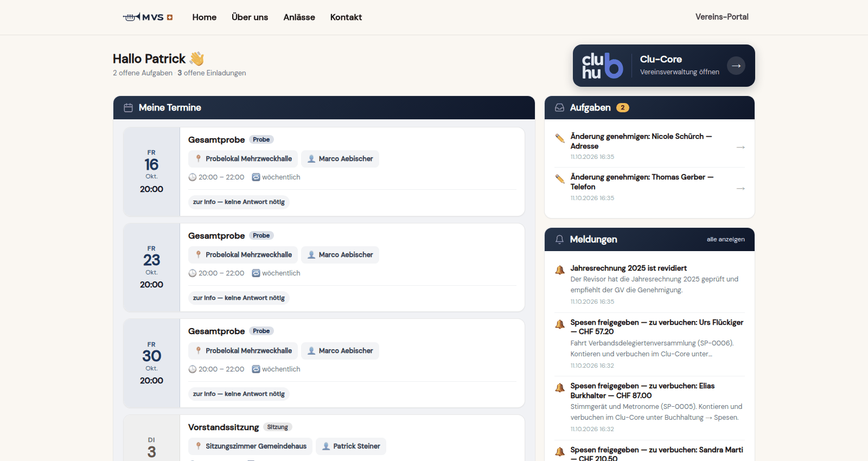The image size is (868, 461).
Task: Select the Sitzung tag of Vorstandssitzung
Action: 278,427
